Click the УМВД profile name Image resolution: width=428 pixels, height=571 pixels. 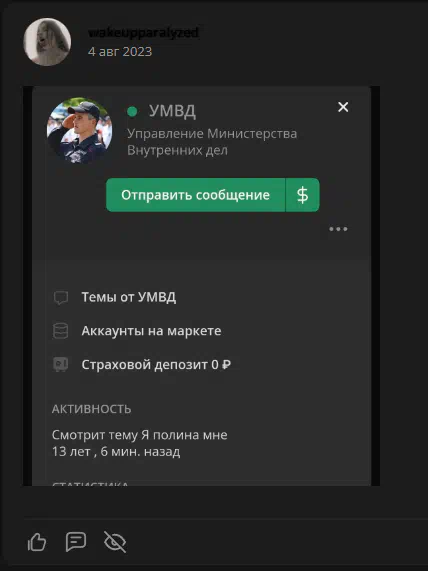pyautogui.click(x=172, y=111)
